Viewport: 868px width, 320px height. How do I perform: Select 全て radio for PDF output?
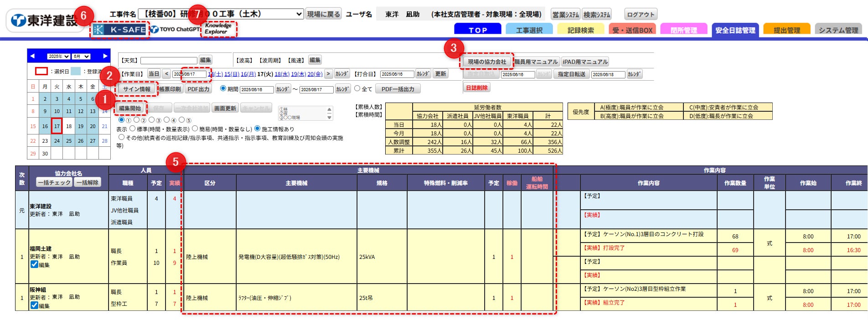[x=357, y=88]
